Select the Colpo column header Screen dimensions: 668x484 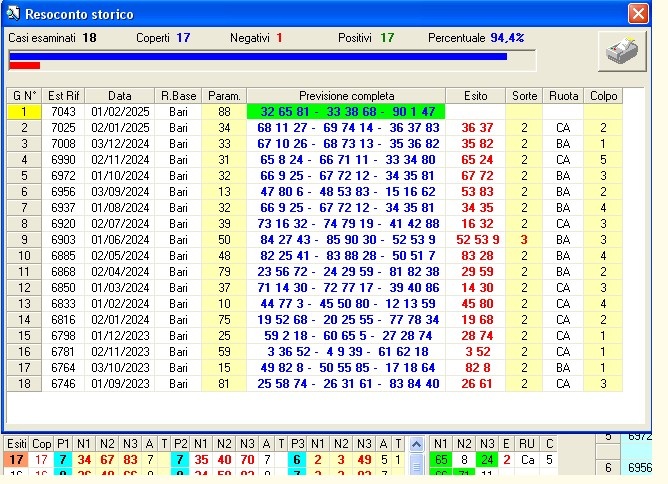point(603,96)
